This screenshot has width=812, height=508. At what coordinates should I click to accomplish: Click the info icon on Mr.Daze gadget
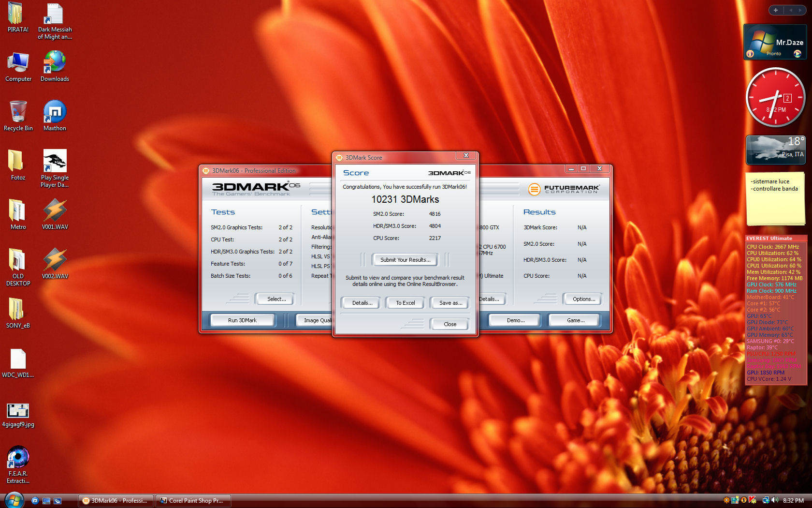pyautogui.click(x=750, y=54)
